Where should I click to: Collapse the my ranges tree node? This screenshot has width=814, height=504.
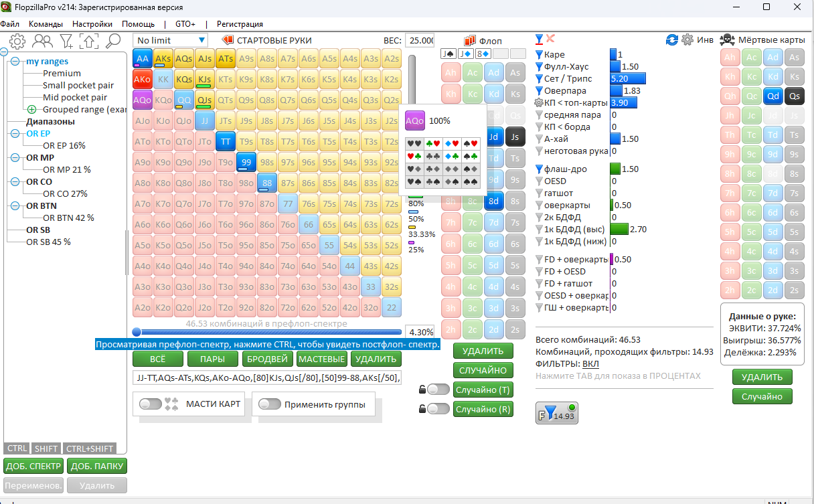tap(15, 62)
